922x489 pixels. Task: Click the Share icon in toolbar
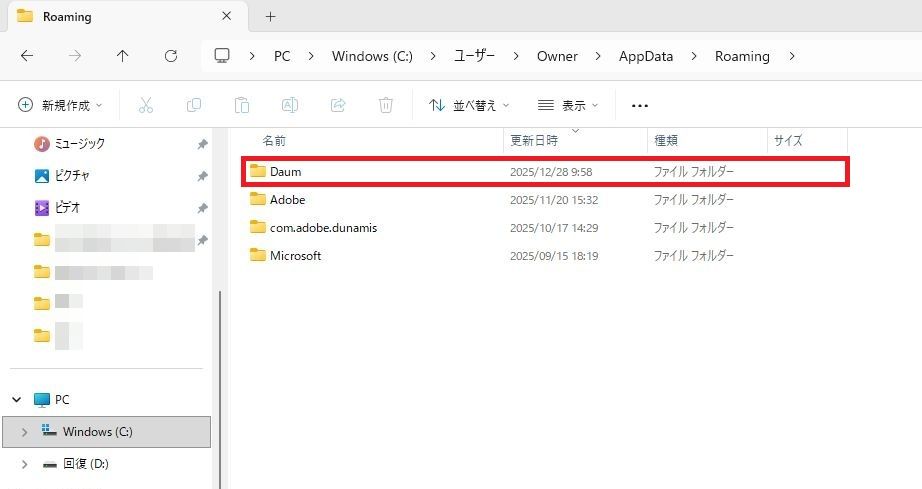338,105
